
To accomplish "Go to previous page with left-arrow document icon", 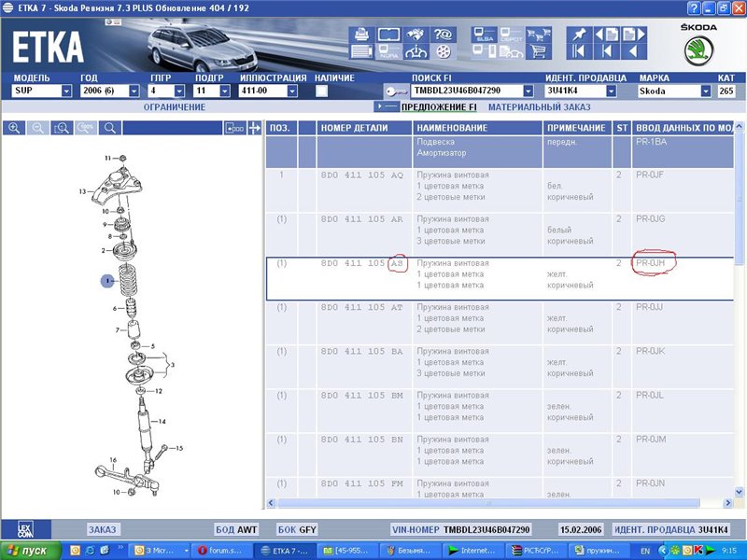I will [x=606, y=35].
